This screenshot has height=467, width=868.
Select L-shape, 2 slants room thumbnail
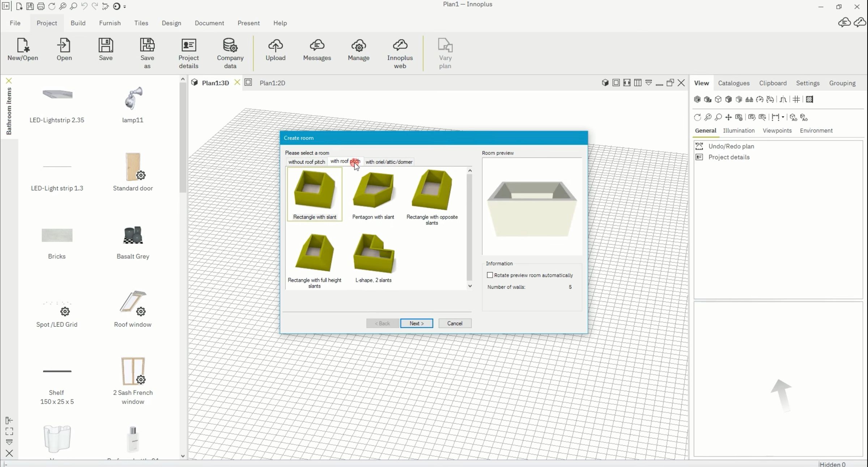(373, 257)
